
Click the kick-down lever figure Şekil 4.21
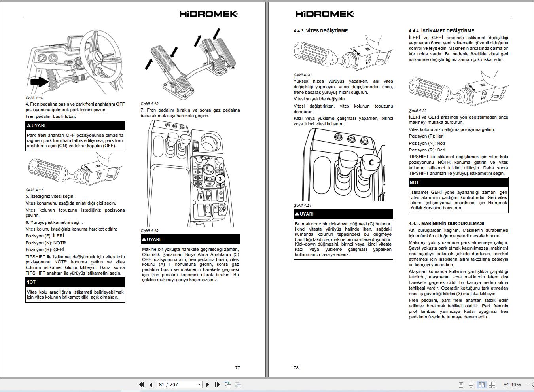tap(343, 165)
